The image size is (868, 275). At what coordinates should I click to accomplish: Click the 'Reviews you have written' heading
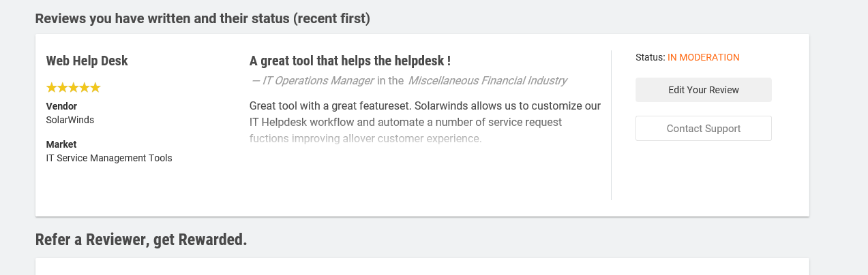(203, 18)
